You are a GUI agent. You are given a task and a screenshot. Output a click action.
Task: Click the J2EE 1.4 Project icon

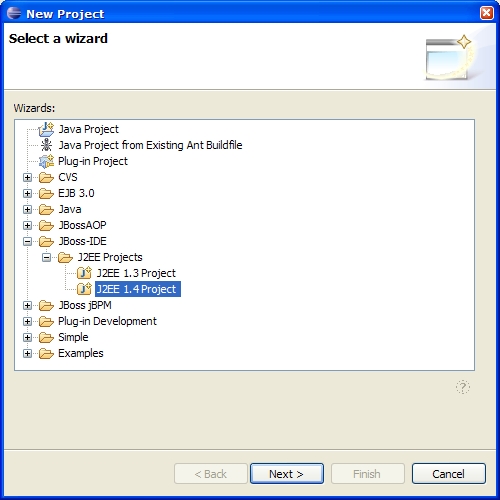click(x=84, y=289)
